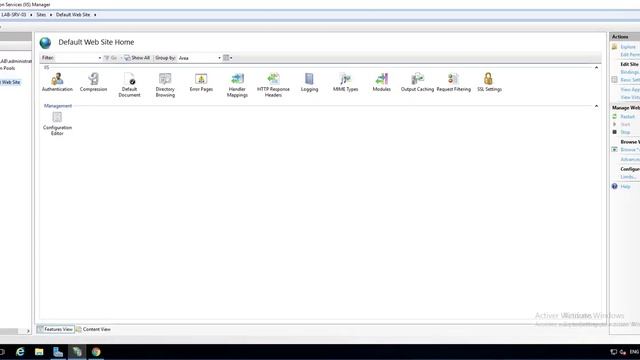The height and width of the screenshot is (360, 640).
Task: Open the Output Caching feature
Action: tap(417, 82)
